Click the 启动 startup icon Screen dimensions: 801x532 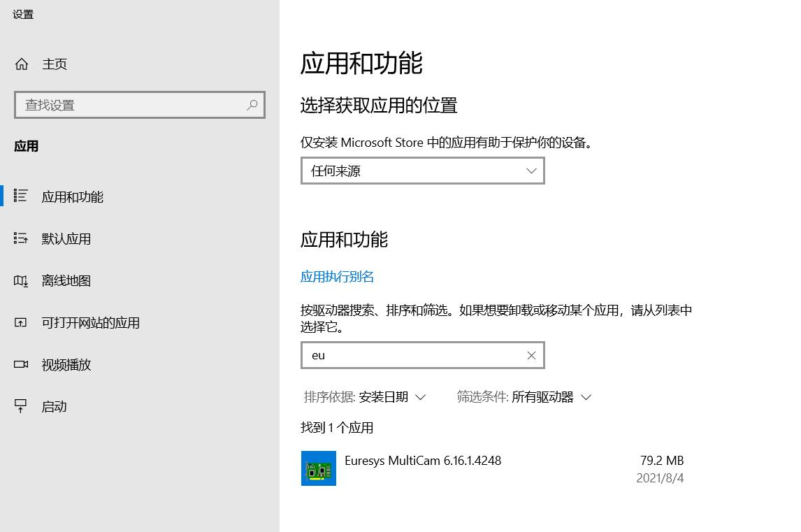tap(21, 406)
